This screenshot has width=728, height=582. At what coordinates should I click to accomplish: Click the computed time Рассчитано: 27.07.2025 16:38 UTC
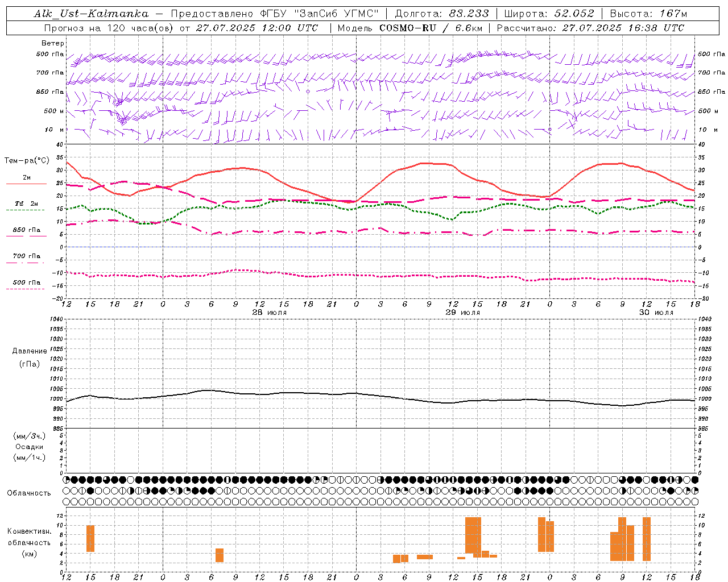pos(590,28)
